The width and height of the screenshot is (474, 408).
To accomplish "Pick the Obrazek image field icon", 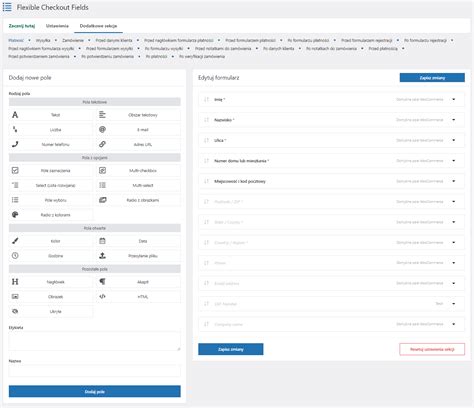I will (x=15, y=296).
